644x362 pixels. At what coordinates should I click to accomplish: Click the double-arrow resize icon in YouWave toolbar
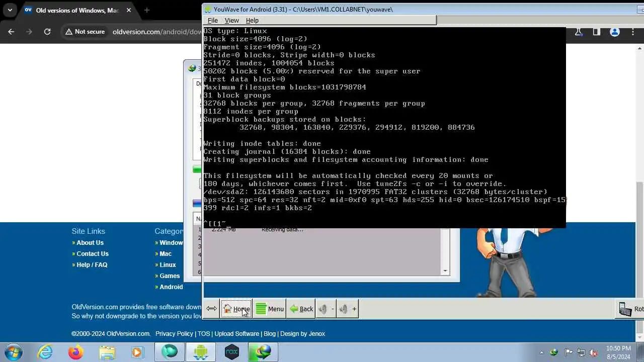pos(211,309)
